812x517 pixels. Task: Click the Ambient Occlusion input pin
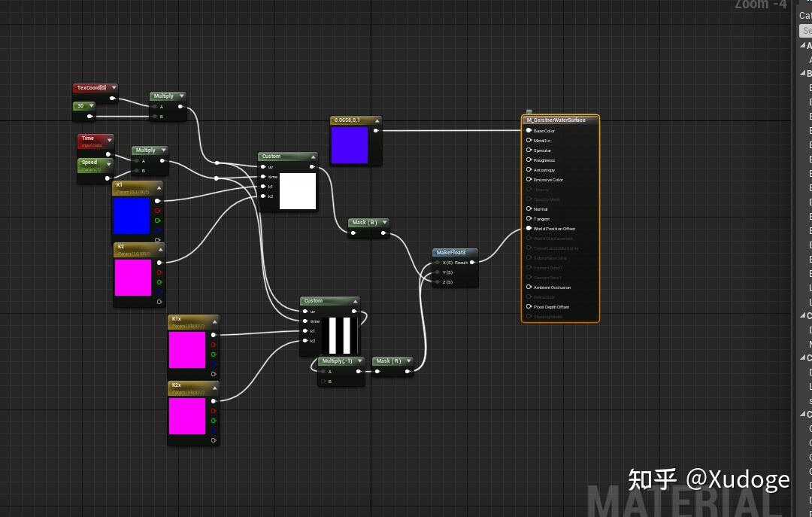(529, 287)
